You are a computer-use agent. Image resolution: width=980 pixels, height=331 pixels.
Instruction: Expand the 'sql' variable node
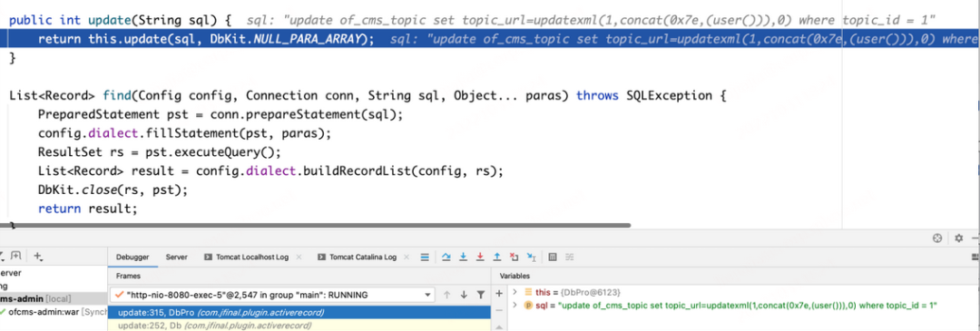[515, 306]
